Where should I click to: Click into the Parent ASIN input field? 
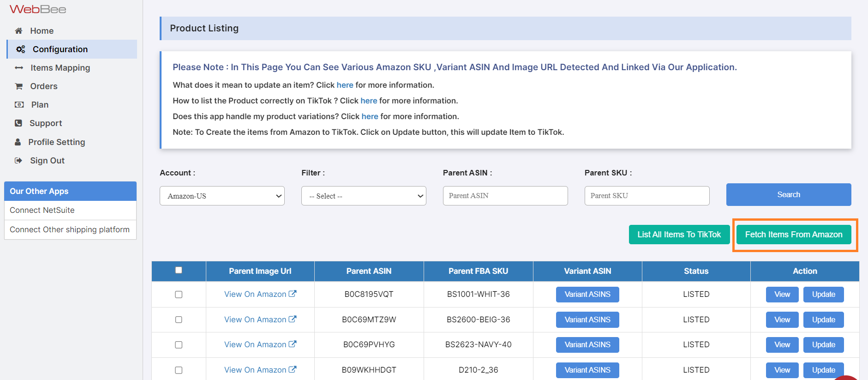[505, 196]
